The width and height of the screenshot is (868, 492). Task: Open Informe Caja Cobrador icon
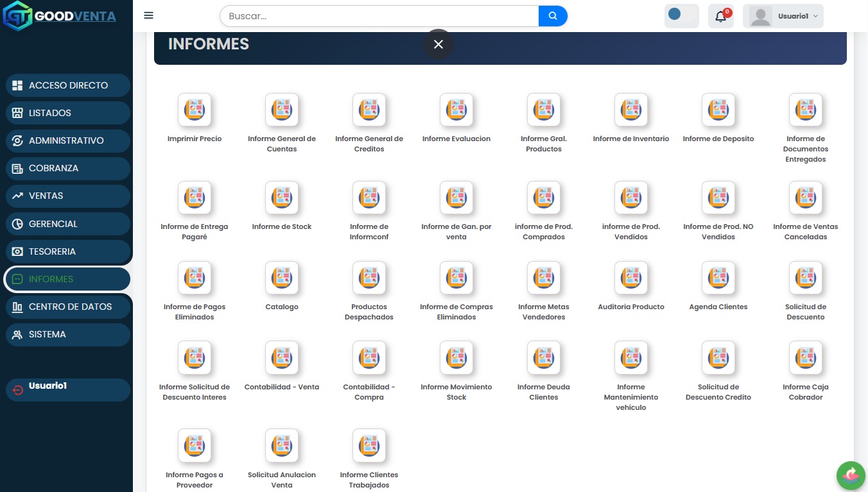coord(806,358)
